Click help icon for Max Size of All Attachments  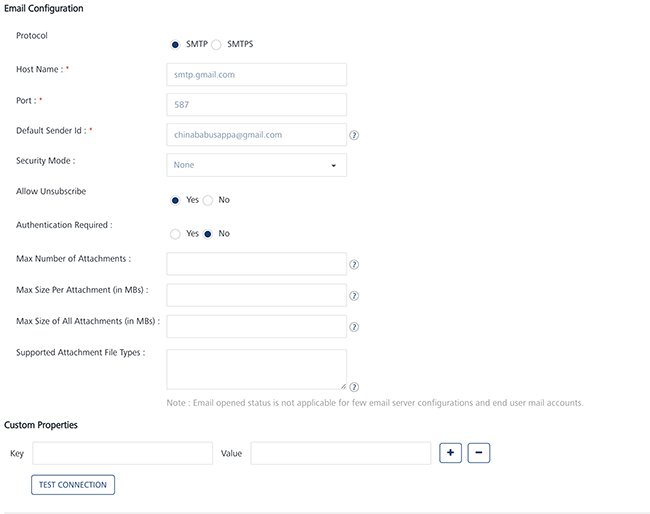tap(354, 327)
